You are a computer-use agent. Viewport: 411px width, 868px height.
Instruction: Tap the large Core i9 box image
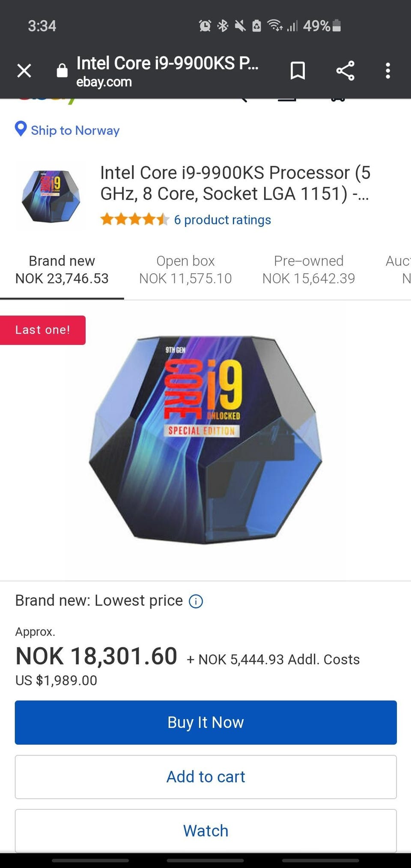point(205,440)
